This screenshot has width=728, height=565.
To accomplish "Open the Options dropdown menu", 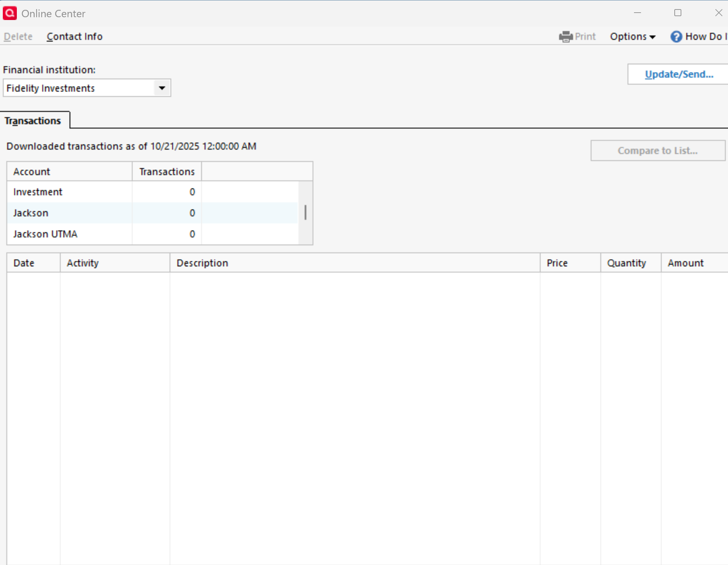I will point(632,37).
